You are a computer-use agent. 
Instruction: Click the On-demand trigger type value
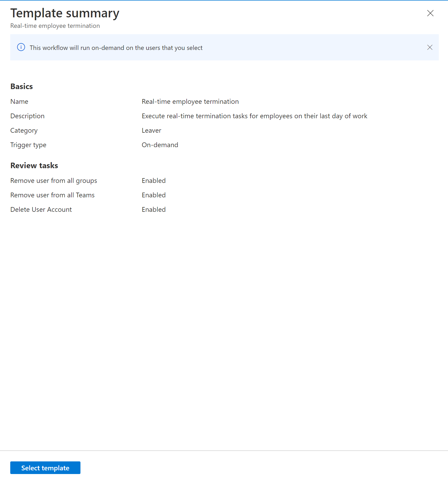[160, 145]
